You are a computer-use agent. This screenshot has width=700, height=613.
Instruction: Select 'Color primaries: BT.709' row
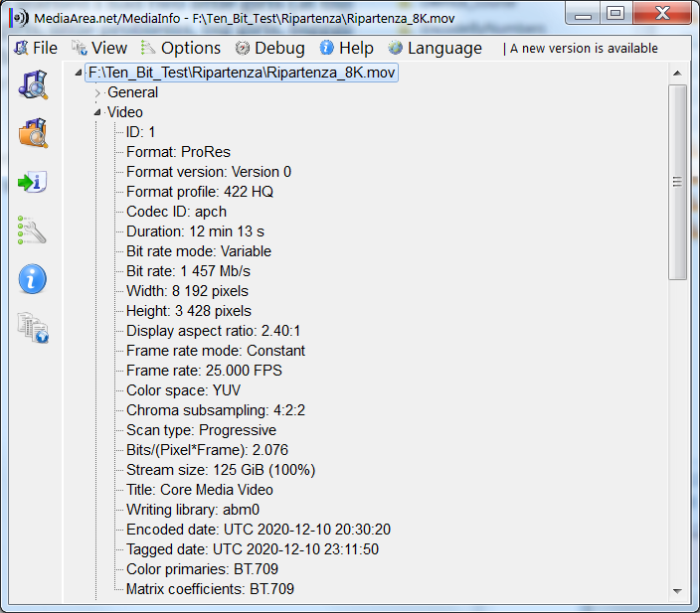click(202, 569)
